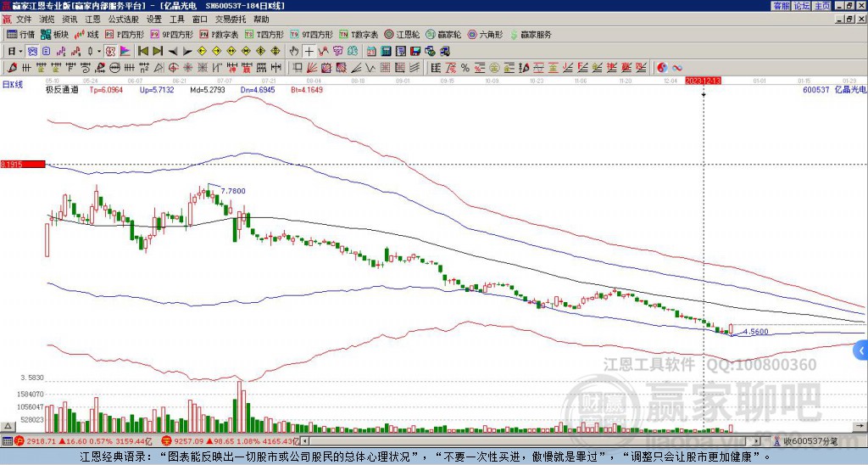
Task: Open the calendar date icon
Action: tap(371, 52)
